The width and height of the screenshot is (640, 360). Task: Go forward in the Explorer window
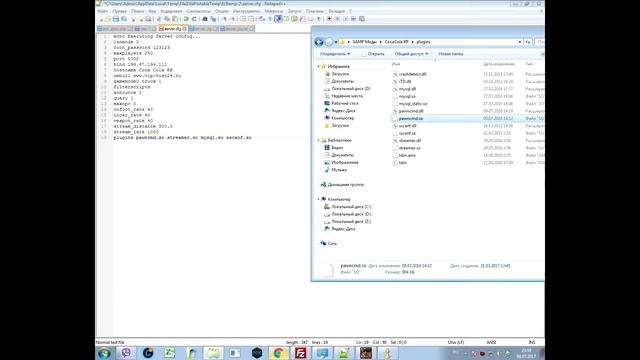(329, 42)
